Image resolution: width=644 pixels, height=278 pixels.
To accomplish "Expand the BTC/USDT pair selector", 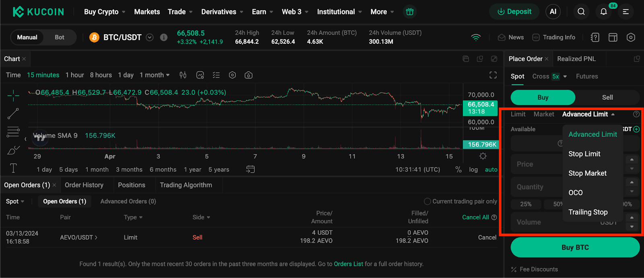I will (149, 37).
